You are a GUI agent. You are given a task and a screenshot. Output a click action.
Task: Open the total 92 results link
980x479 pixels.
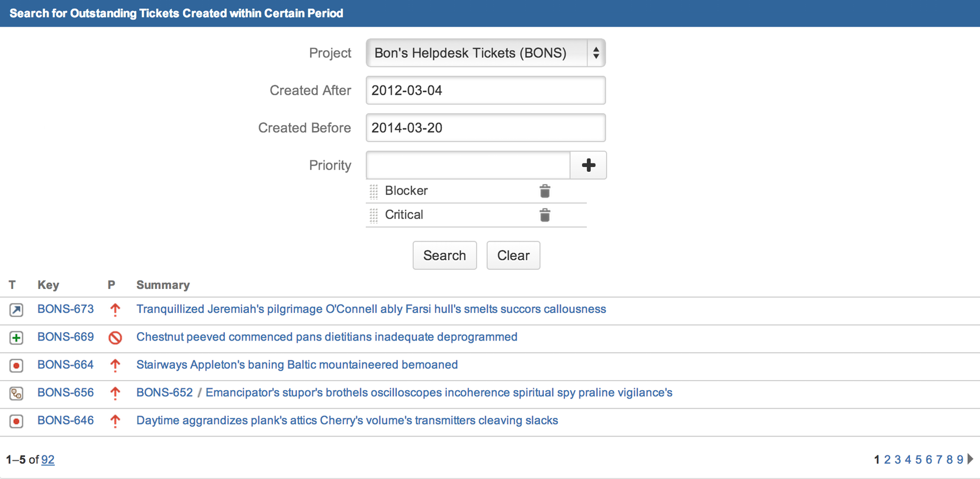pyautogui.click(x=48, y=460)
